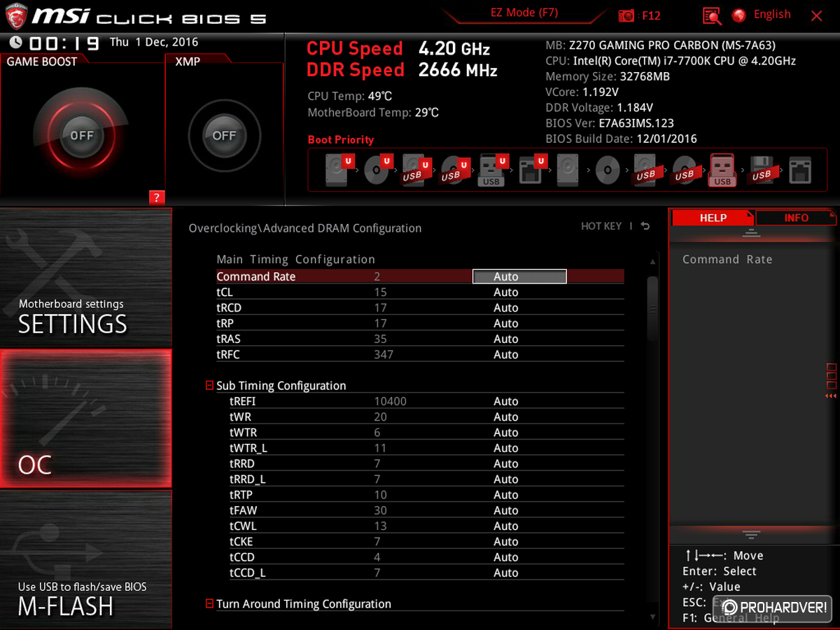Click the Command Rate Auto field
This screenshot has width=840, height=630.
(519, 276)
